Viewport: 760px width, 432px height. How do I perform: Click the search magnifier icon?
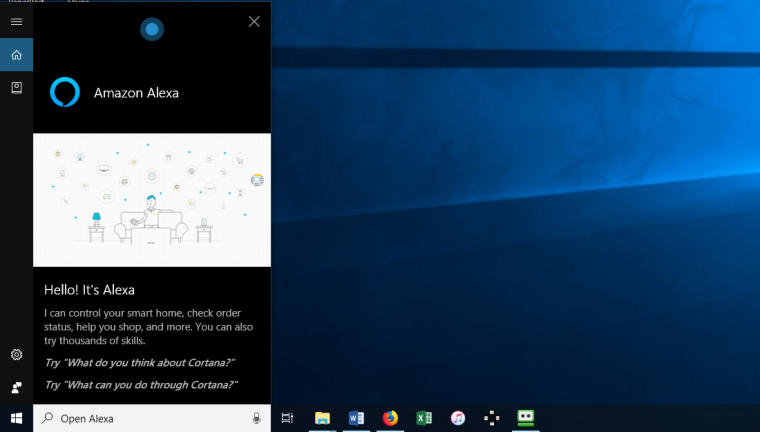[x=48, y=417]
